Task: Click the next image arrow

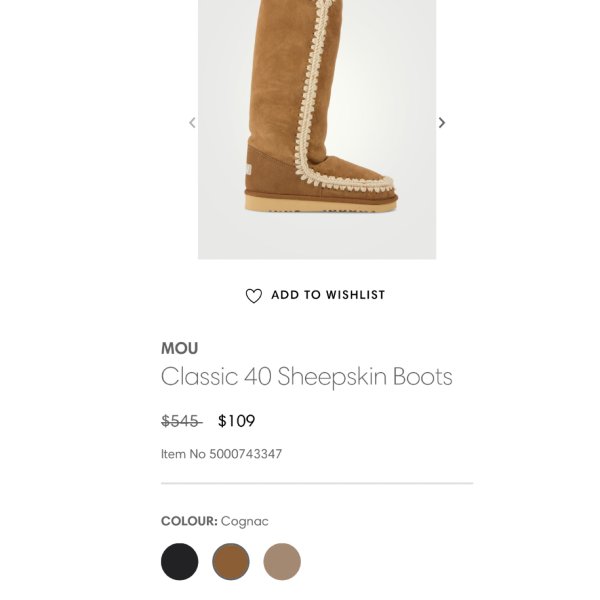Action: pyautogui.click(x=441, y=123)
